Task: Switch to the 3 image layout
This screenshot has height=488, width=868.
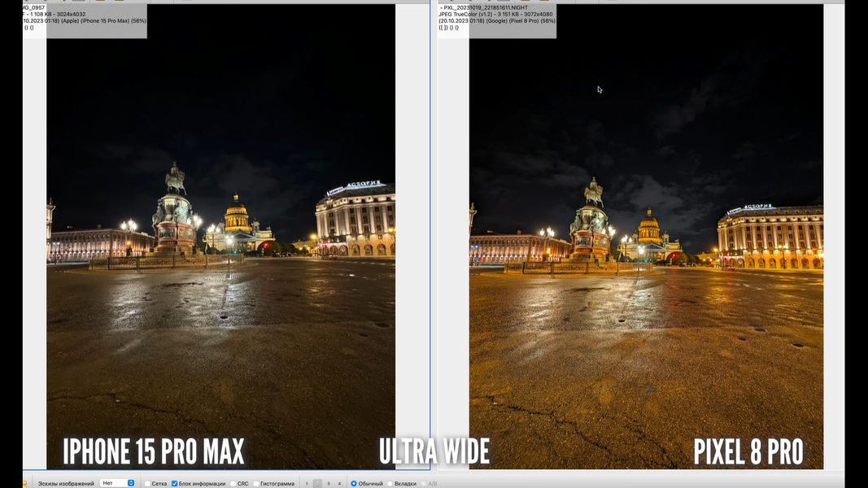Action: (x=329, y=484)
